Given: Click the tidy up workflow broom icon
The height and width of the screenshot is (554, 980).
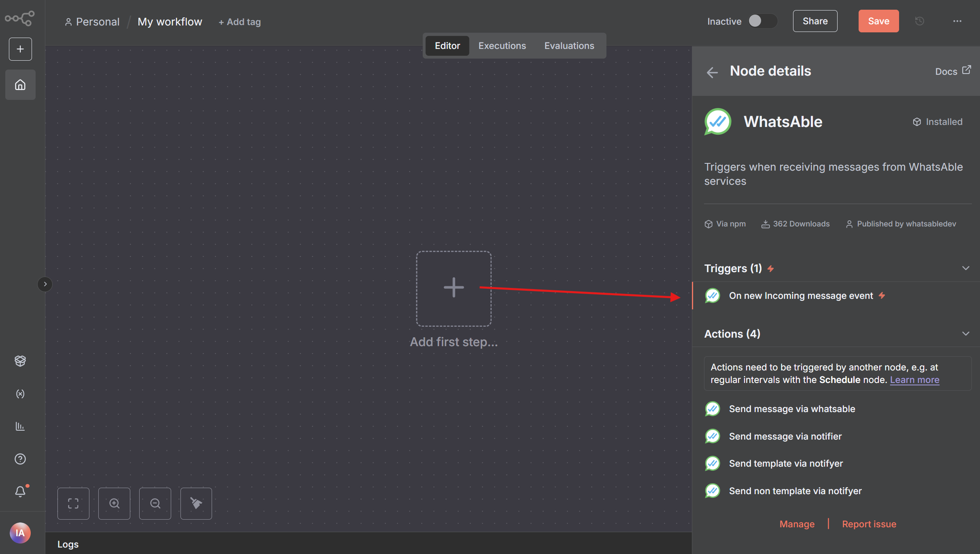Looking at the screenshot, I should (196, 503).
